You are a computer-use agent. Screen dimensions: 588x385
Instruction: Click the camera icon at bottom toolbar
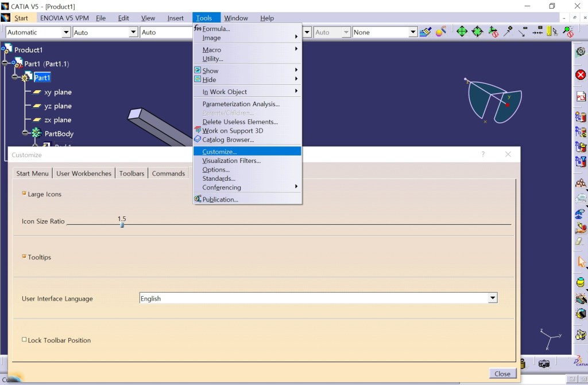(544, 364)
